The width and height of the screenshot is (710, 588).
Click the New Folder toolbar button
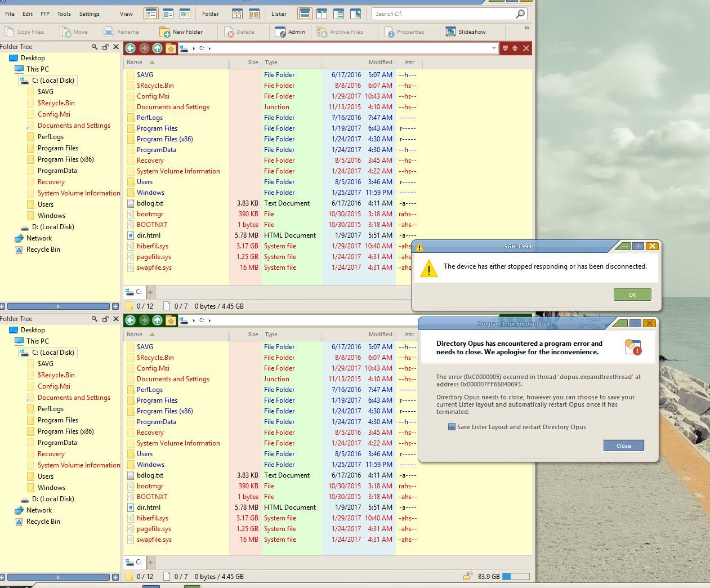[x=181, y=32]
